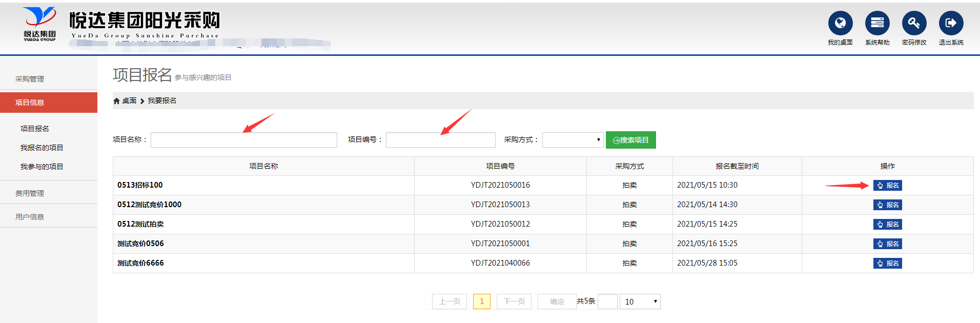Open 密码修改 key icon

[x=914, y=23]
